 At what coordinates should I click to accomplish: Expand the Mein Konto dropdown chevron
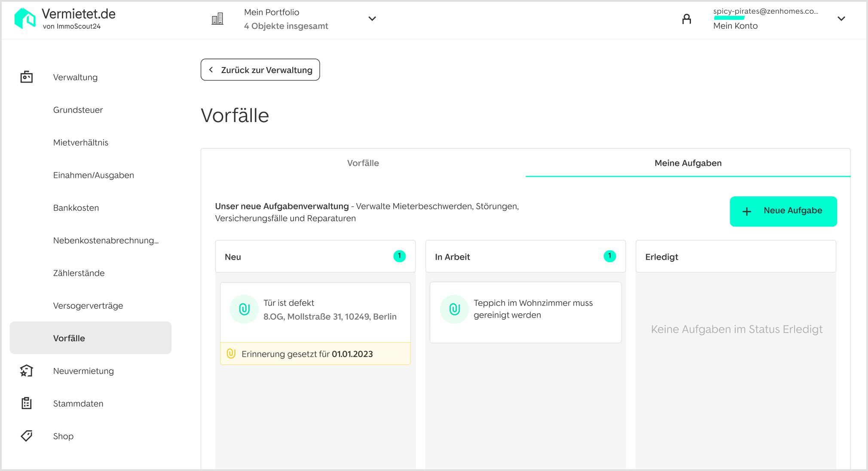click(841, 19)
